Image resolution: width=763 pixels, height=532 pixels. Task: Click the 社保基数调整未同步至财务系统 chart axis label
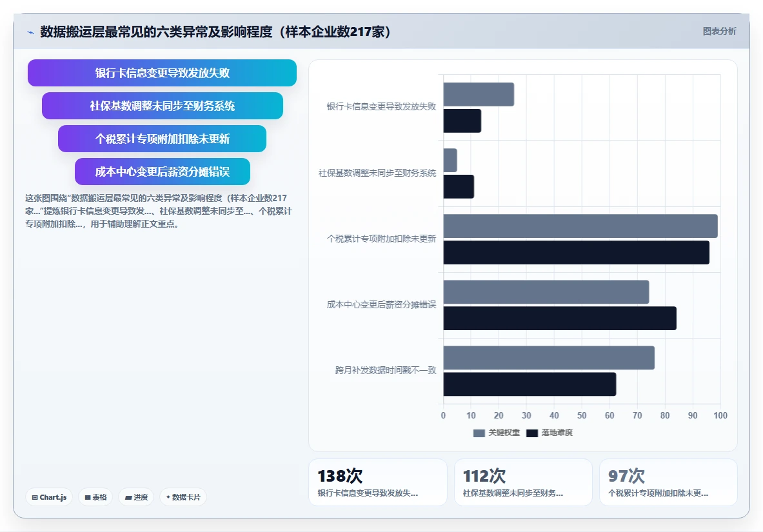coord(377,173)
